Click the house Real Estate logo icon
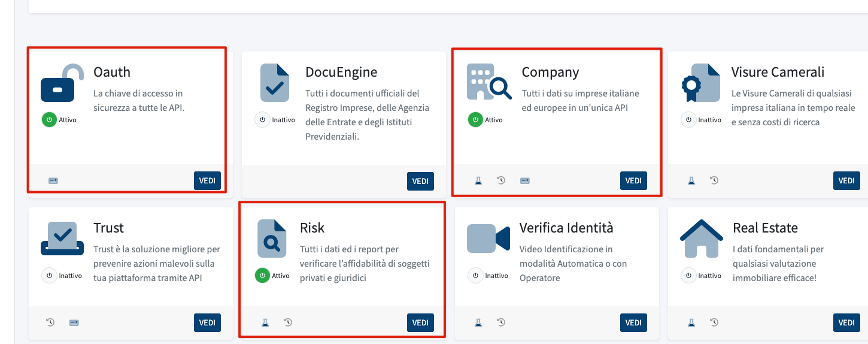 coord(702,239)
